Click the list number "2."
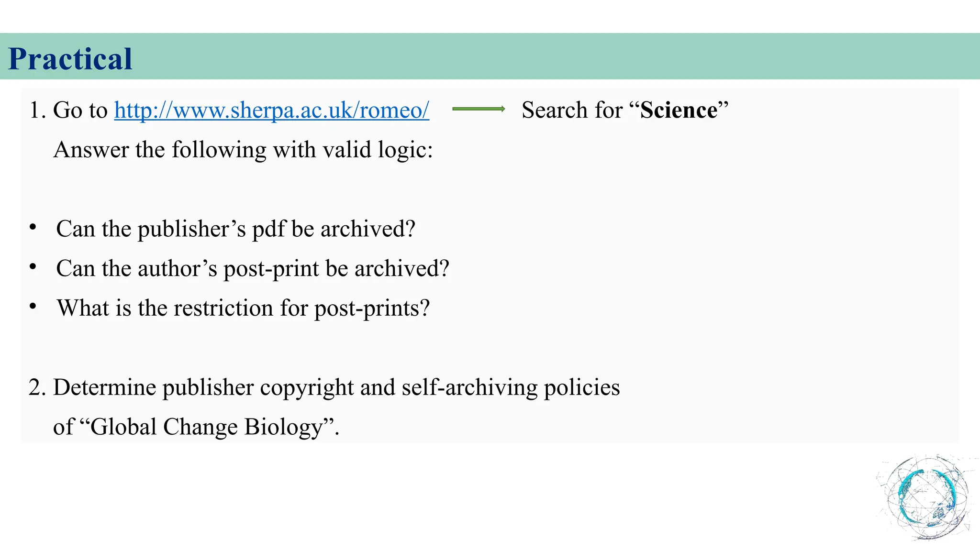Image resolution: width=980 pixels, height=551 pixels. (x=37, y=387)
